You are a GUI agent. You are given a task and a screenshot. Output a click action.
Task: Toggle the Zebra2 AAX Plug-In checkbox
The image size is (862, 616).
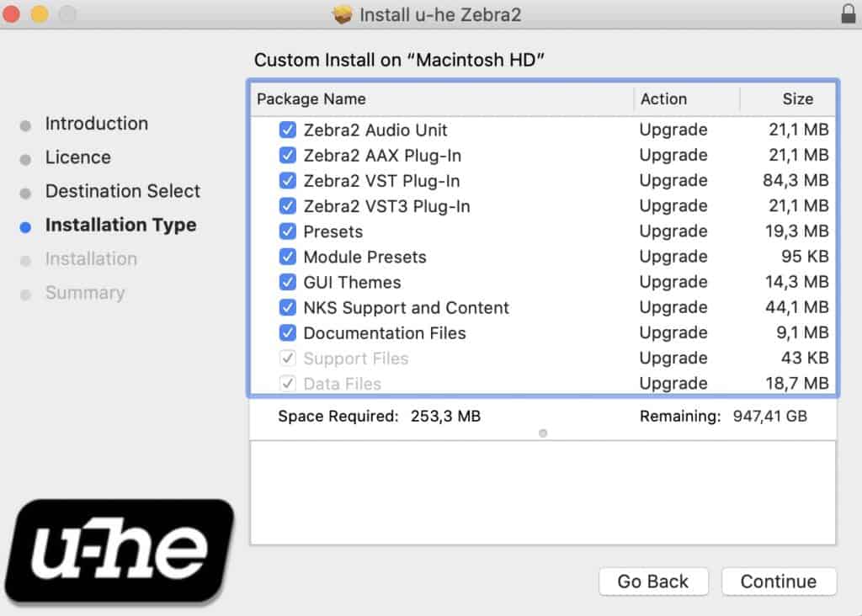(x=288, y=155)
